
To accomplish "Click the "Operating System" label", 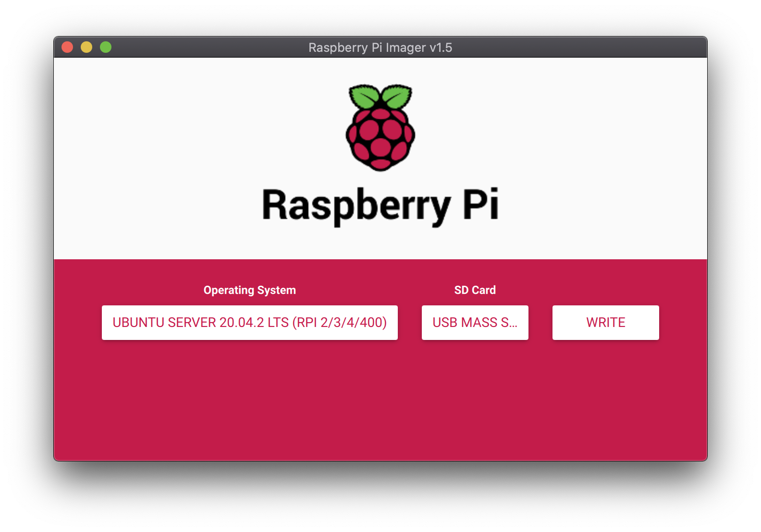I will [249, 290].
